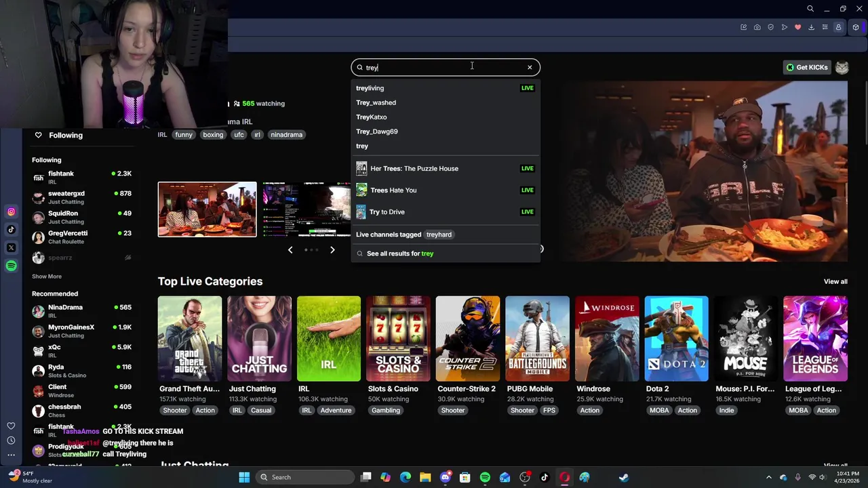The image size is (868, 488).
Task: Open TikTok from the taskbar
Action: (x=545, y=477)
